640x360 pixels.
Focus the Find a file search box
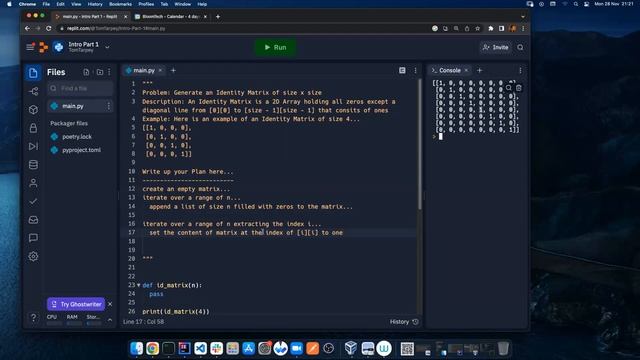point(80,88)
